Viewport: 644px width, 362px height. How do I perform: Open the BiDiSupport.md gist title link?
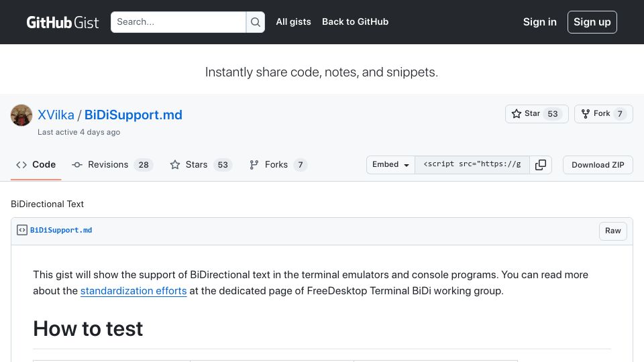point(133,115)
